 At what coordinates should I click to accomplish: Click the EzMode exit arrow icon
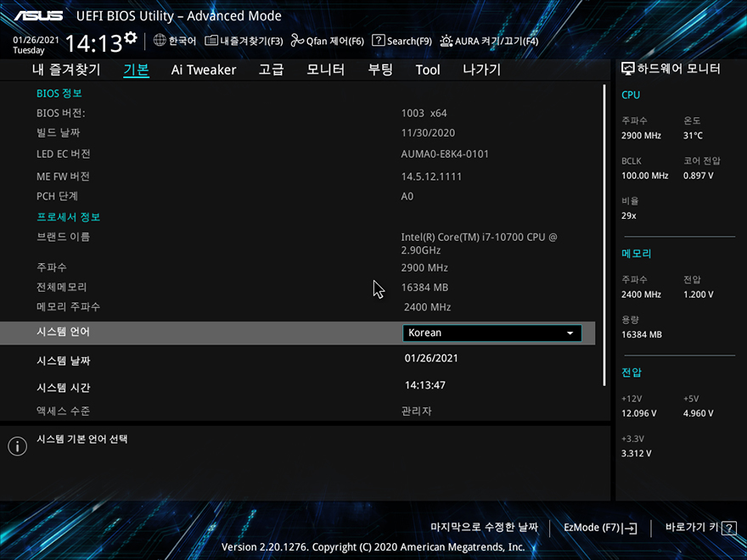point(629,528)
